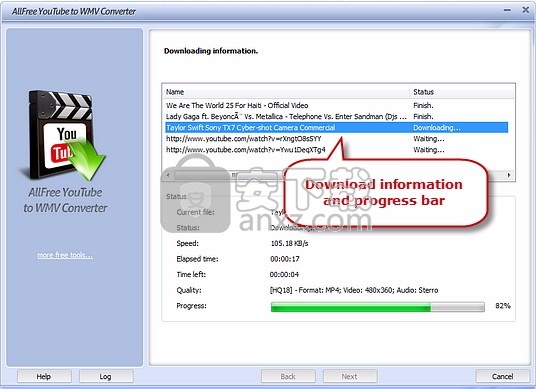Open the Log button
Screen dimensions: 536x389
tap(106, 376)
